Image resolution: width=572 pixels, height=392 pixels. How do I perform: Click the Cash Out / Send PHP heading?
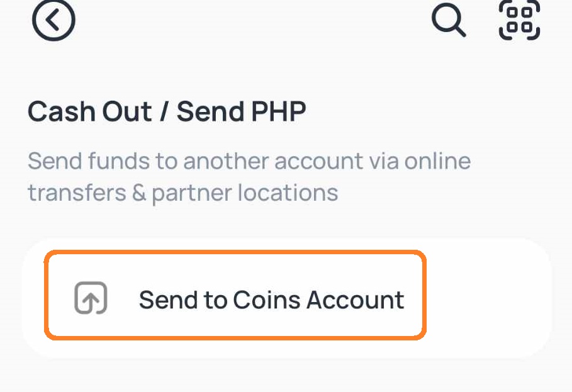tap(166, 111)
